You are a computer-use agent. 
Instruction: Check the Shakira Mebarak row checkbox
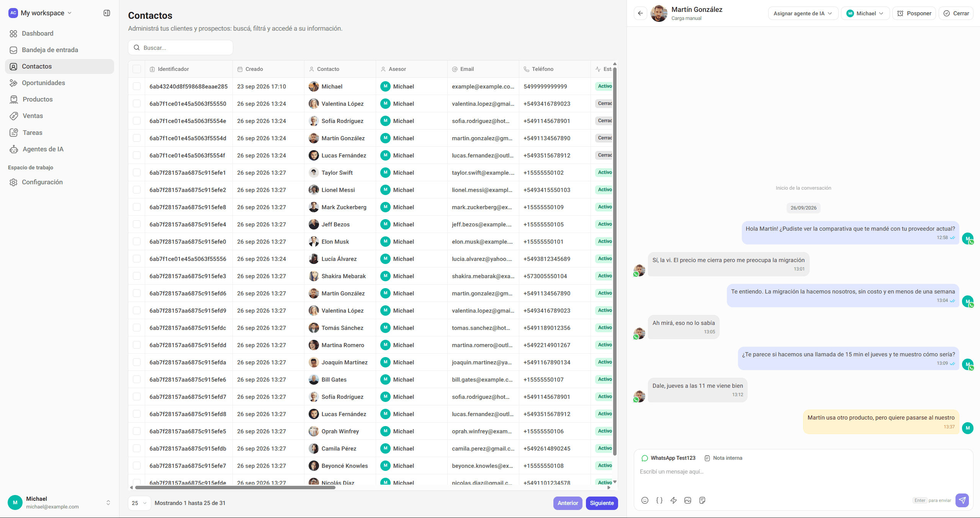(137, 276)
